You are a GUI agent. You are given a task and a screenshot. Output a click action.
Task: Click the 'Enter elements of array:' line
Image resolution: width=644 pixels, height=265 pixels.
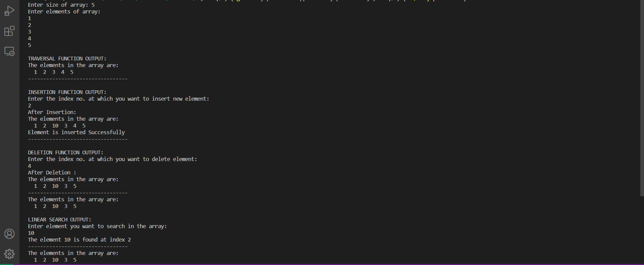(x=64, y=11)
